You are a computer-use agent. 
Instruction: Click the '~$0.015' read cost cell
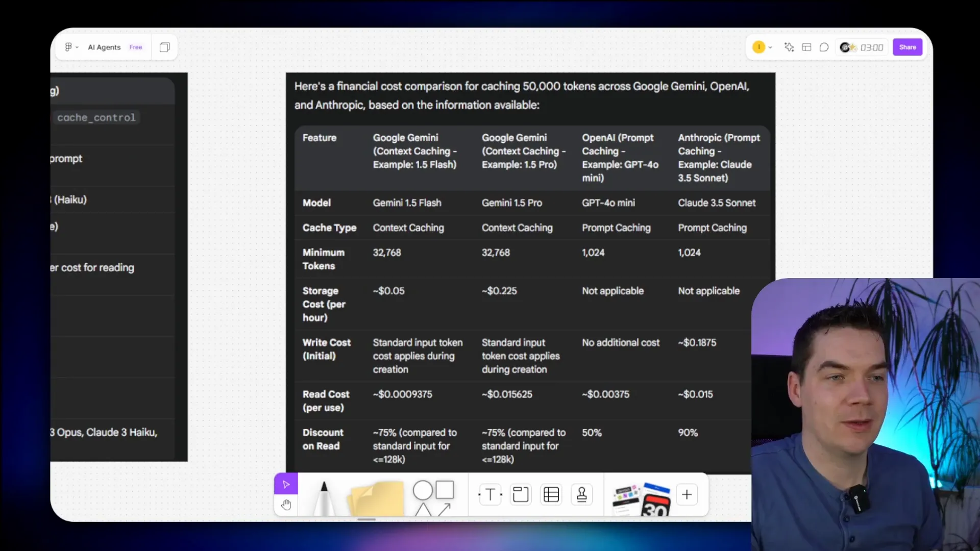(x=695, y=394)
